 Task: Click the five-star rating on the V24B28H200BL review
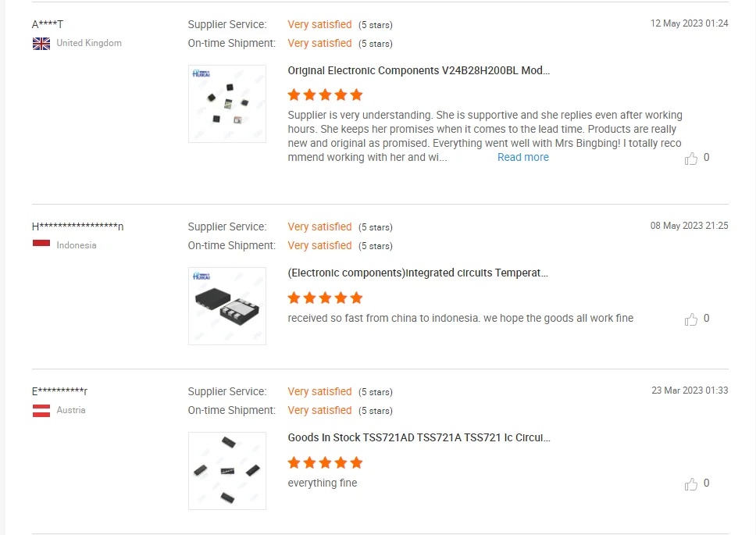point(325,95)
